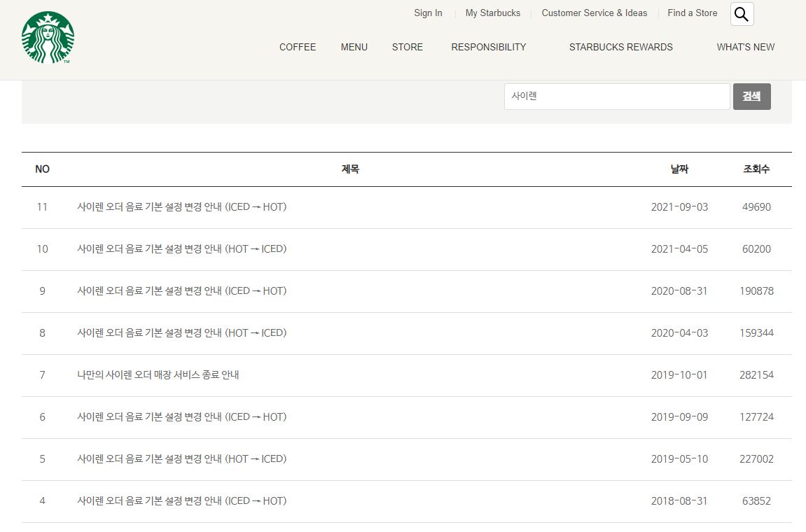Open notice 8 dated 2020-04-03

click(181, 333)
